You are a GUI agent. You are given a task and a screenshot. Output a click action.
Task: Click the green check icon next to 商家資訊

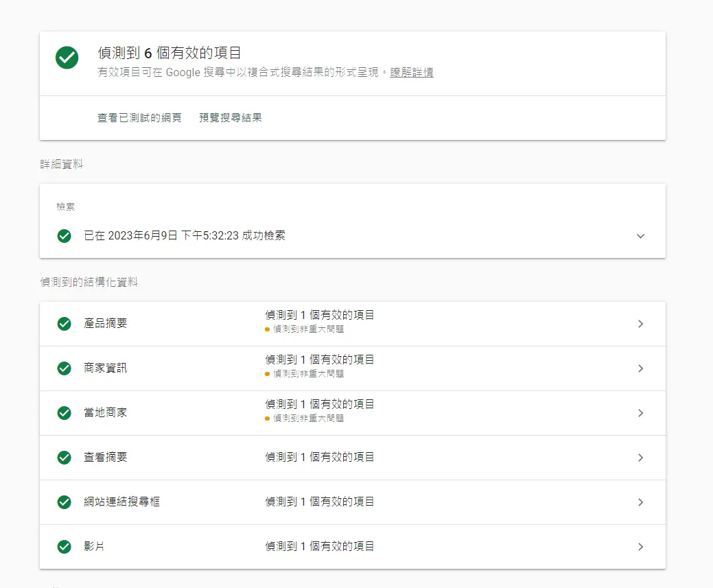(x=65, y=368)
